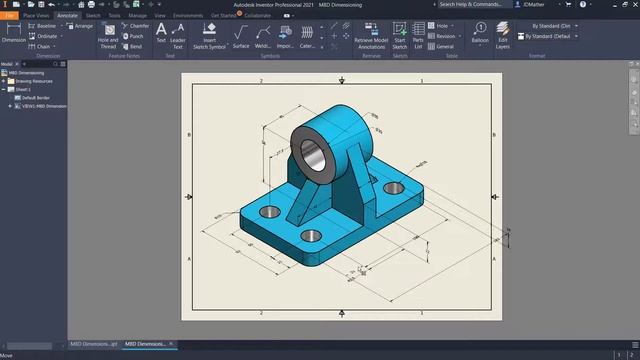640x360 pixels.
Task: Switch to Environments ribbon tab
Action: pyautogui.click(x=188, y=16)
